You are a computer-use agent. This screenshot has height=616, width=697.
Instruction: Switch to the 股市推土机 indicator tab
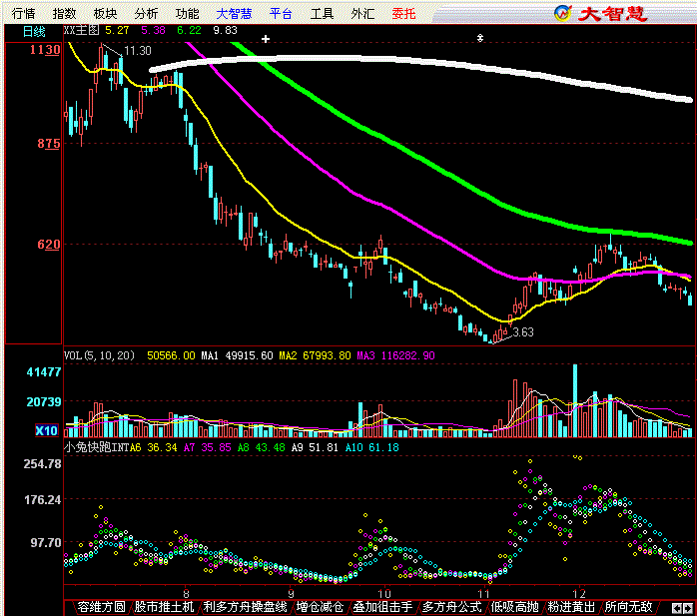pos(164,607)
